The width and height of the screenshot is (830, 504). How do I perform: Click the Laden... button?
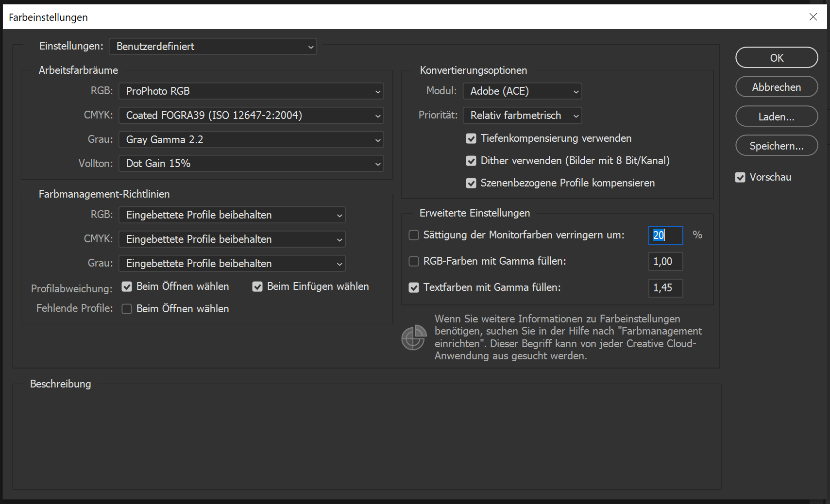pos(777,117)
